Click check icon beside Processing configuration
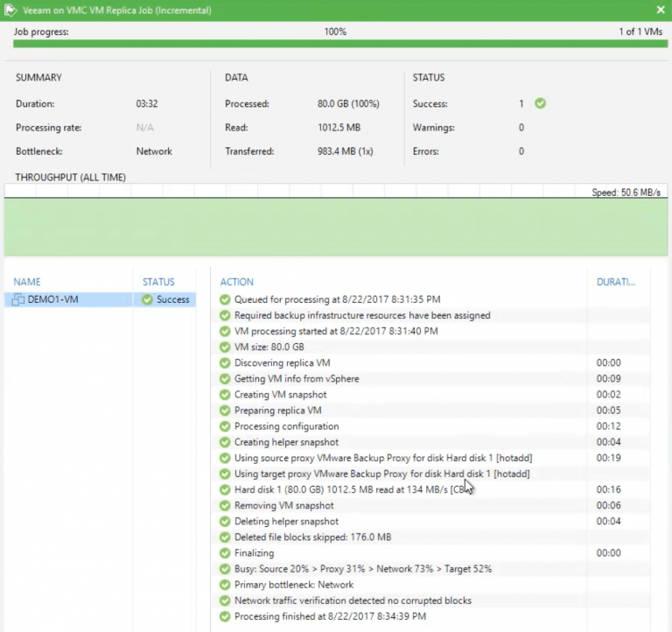Viewport: 672px width, 632px height. pos(225,426)
